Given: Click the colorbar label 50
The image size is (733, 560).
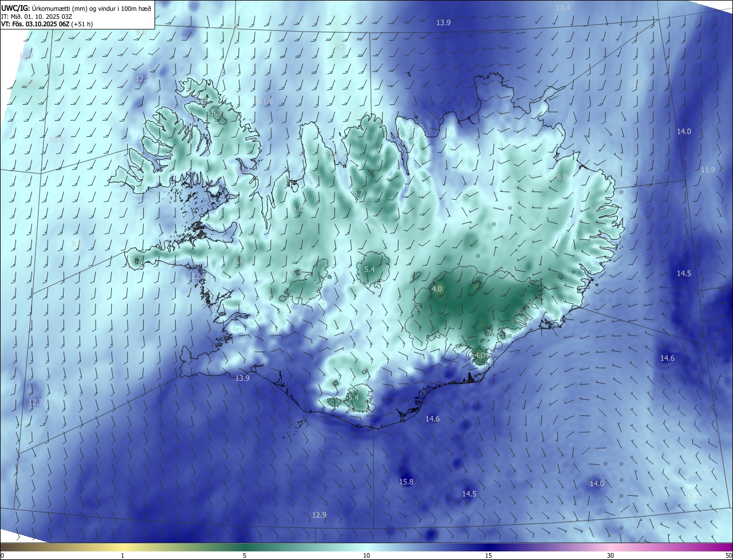Looking at the screenshot, I should tap(728, 555).
